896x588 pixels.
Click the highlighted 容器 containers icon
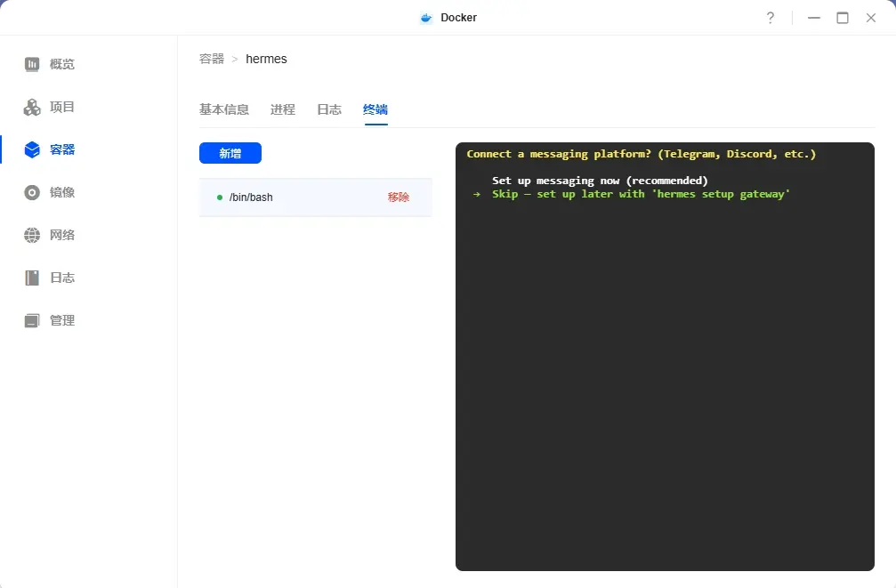[33, 149]
